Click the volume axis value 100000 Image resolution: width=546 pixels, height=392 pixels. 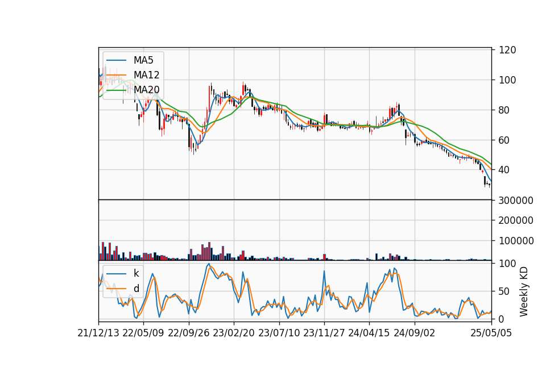(516, 241)
